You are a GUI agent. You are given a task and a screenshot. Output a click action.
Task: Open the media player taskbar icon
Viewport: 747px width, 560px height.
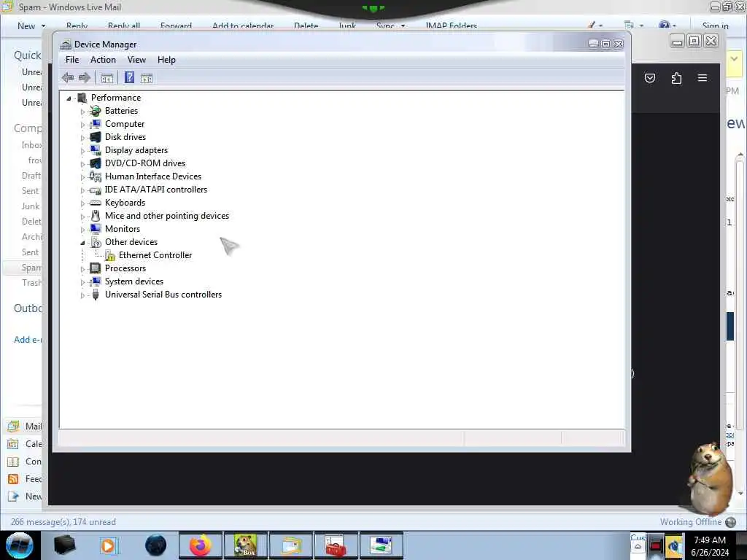coord(109,545)
